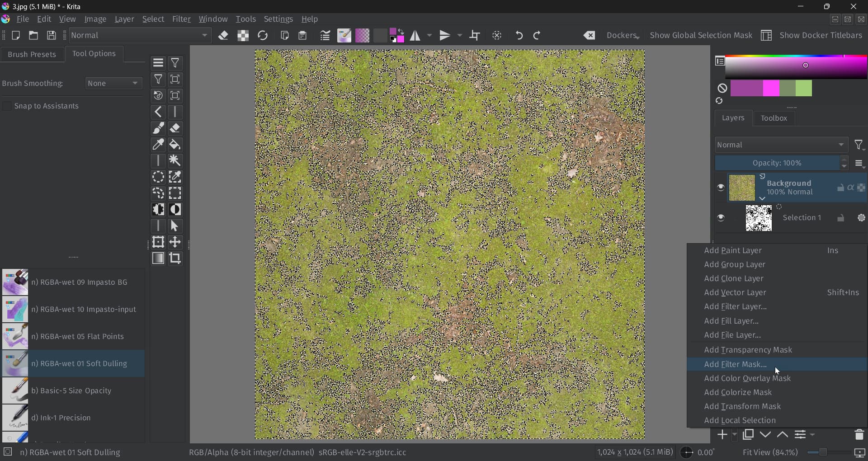The width and height of the screenshot is (868, 461).
Task: Pick the Fill bucket tool
Action: pyautogui.click(x=175, y=145)
